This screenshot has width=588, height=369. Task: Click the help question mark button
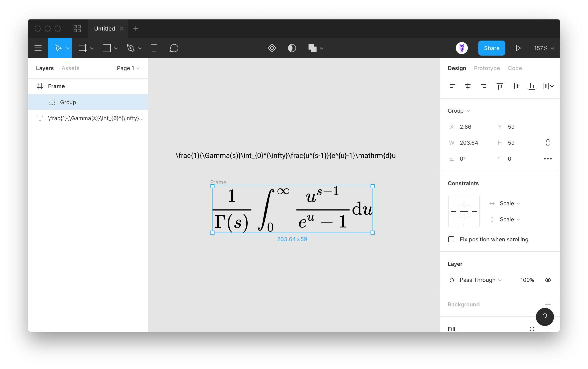coord(545,317)
